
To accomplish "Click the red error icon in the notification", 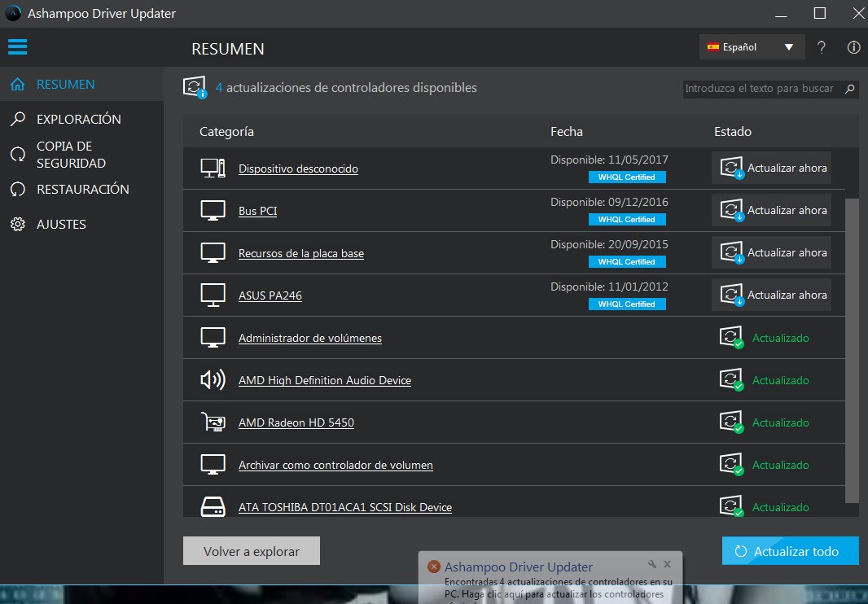I will click(x=434, y=567).
